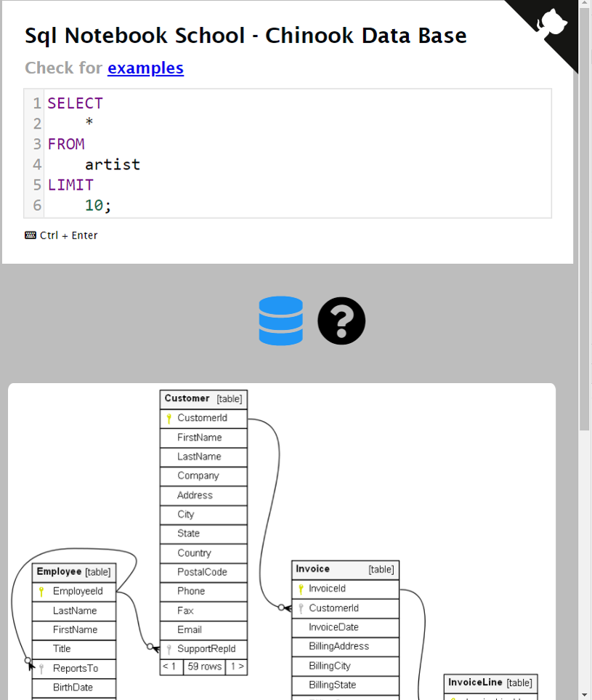This screenshot has width=592, height=700.
Task: Select the SupportRepId field in Customer table
Action: coord(203,649)
